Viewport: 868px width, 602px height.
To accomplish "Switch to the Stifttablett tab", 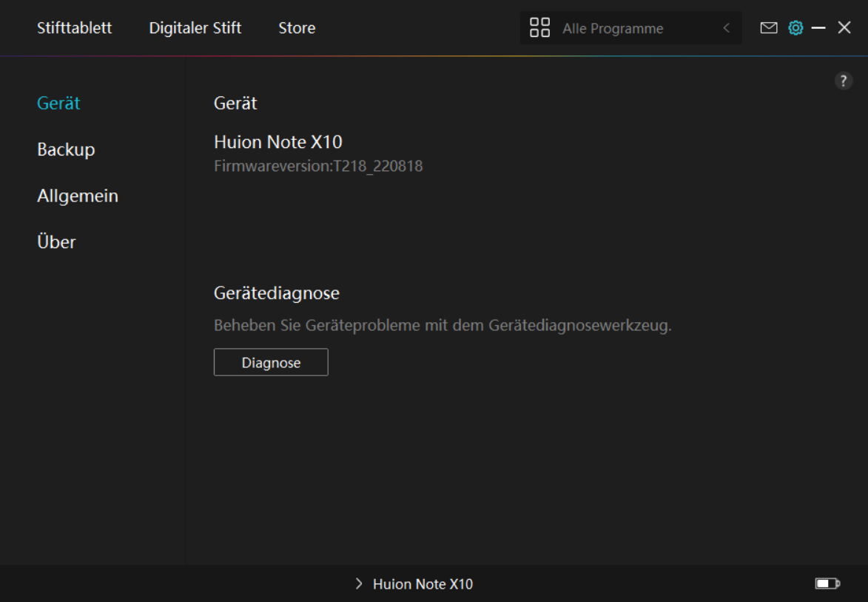I will [74, 27].
